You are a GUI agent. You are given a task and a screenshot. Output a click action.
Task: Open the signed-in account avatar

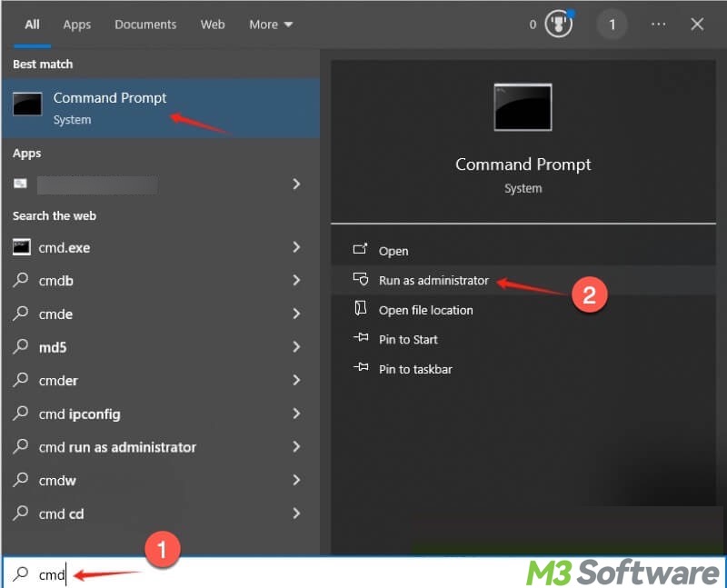click(612, 25)
